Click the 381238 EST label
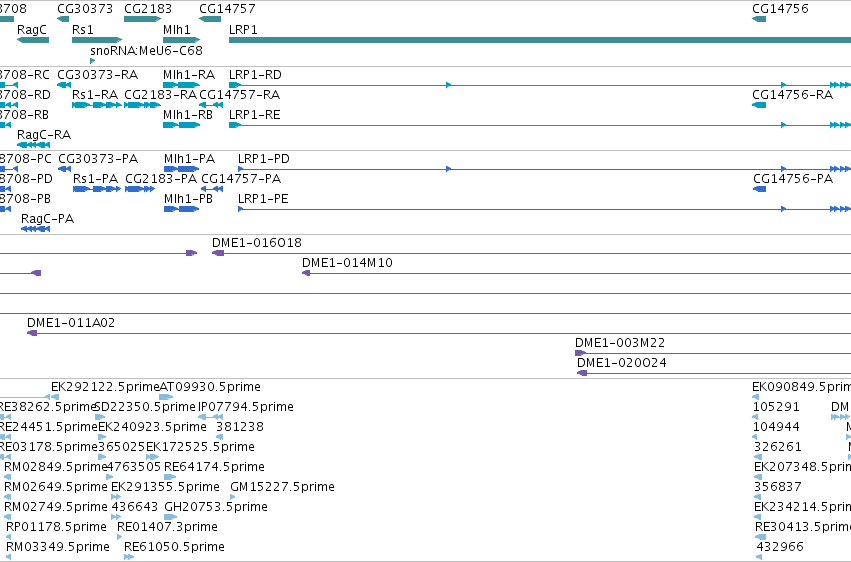 click(240, 427)
